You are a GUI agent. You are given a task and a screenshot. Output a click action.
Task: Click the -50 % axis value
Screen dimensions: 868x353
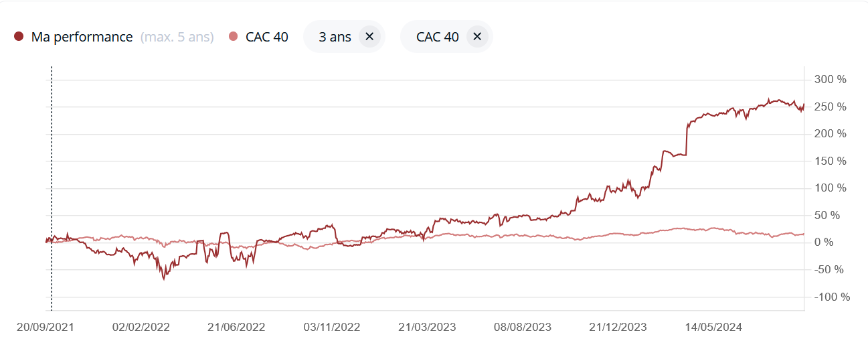(830, 269)
